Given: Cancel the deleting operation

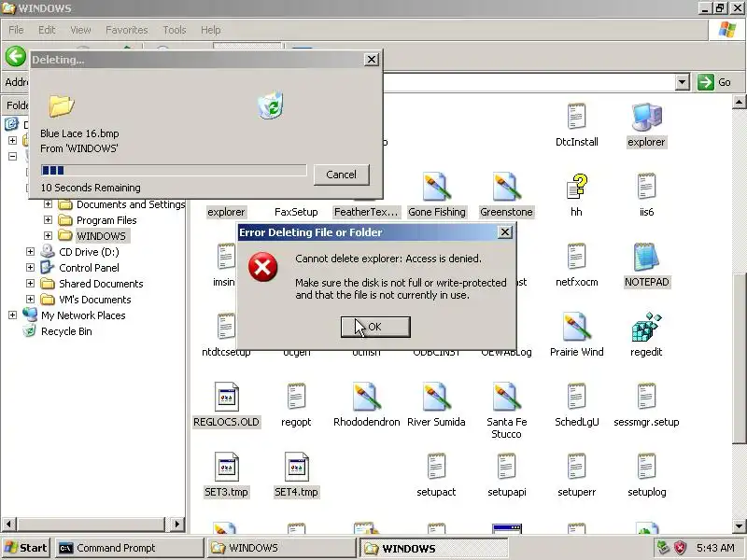Looking at the screenshot, I should click(341, 175).
